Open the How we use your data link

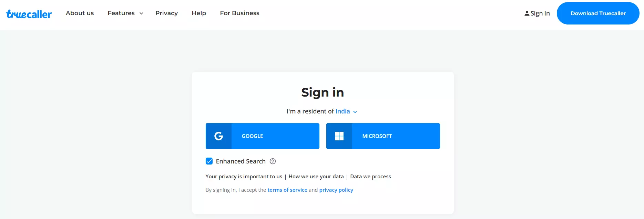(x=316, y=176)
